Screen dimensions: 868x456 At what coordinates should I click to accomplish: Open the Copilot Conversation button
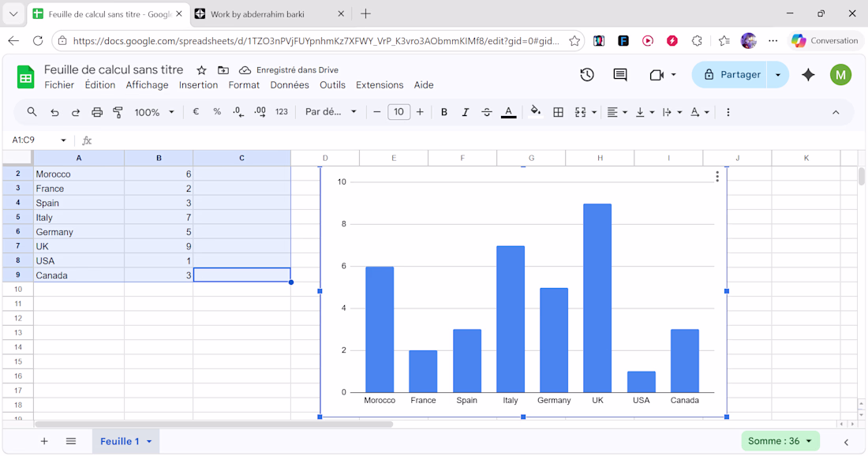pyautogui.click(x=825, y=40)
